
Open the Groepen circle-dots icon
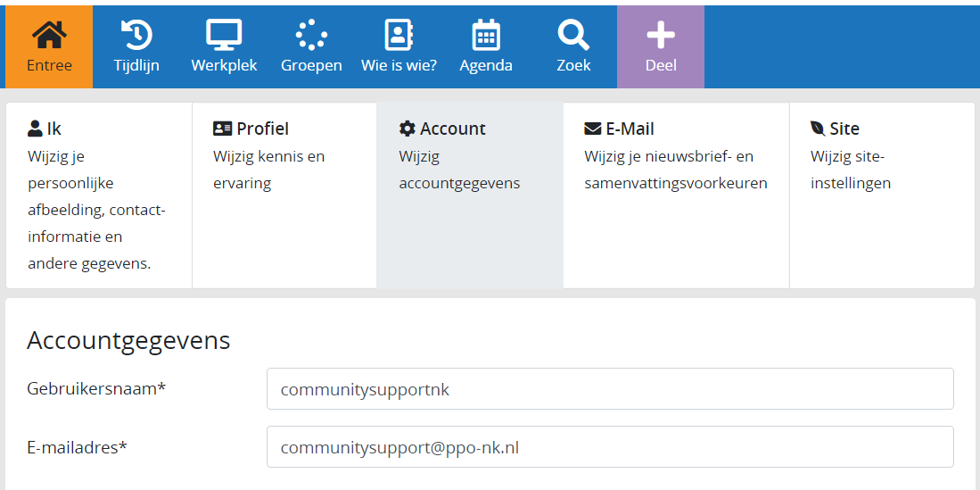(x=311, y=35)
